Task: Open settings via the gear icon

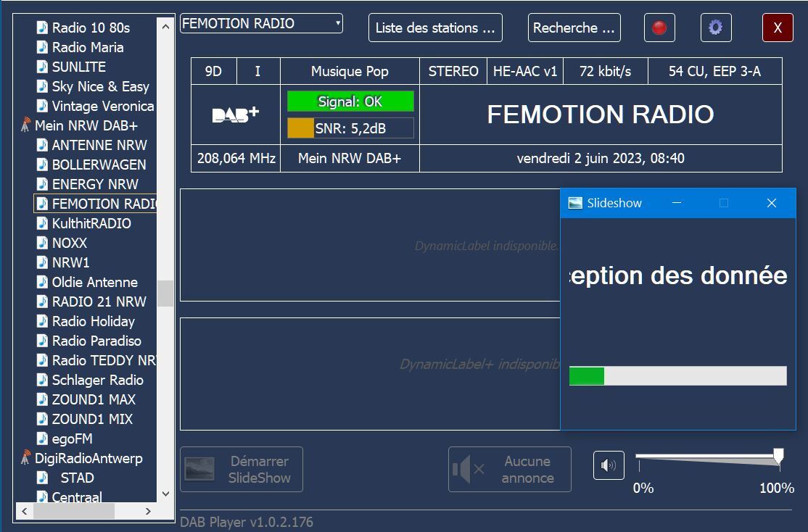Action: point(716,28)
